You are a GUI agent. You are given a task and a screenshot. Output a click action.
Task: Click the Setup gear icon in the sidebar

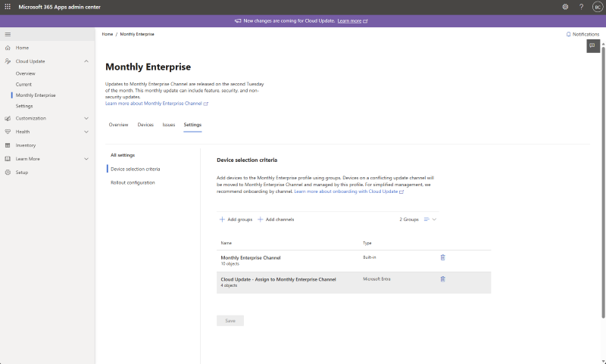(x=8, y=173)
